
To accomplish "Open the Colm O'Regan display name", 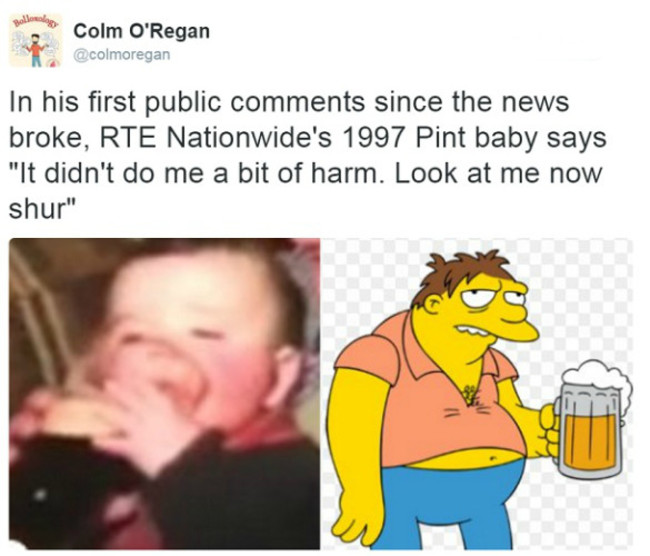I will pyautogui.click(x=142, y=31).
